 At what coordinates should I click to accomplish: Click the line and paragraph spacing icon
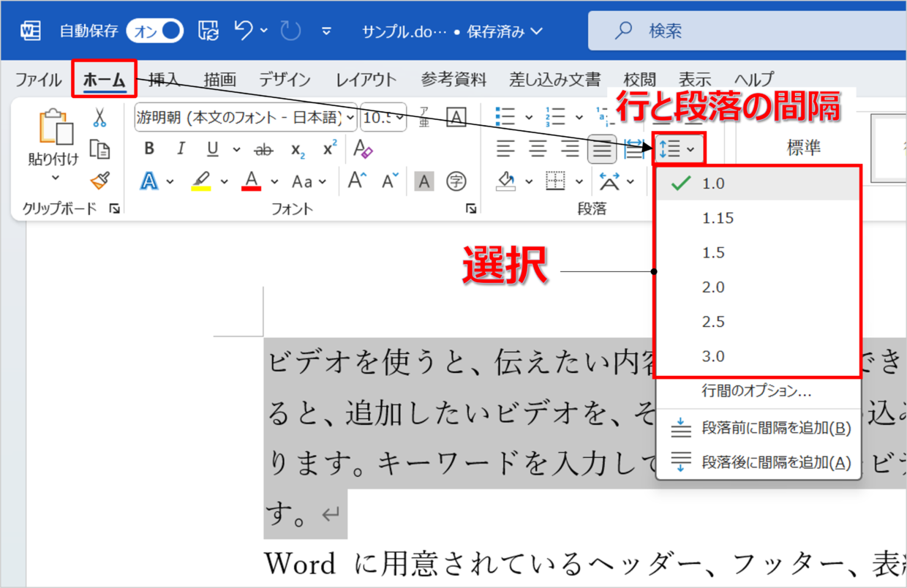point(671,150)
